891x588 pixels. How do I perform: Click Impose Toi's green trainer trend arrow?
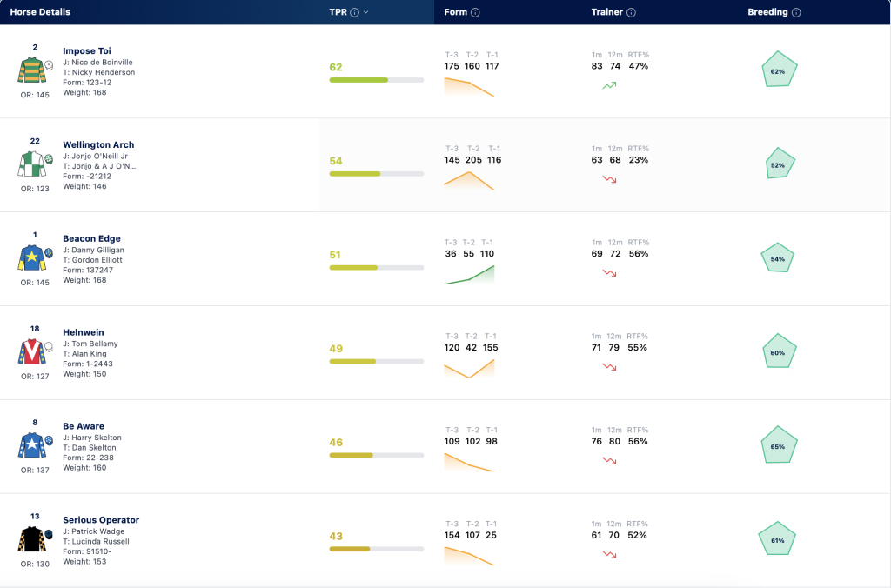tap(609, 86)
